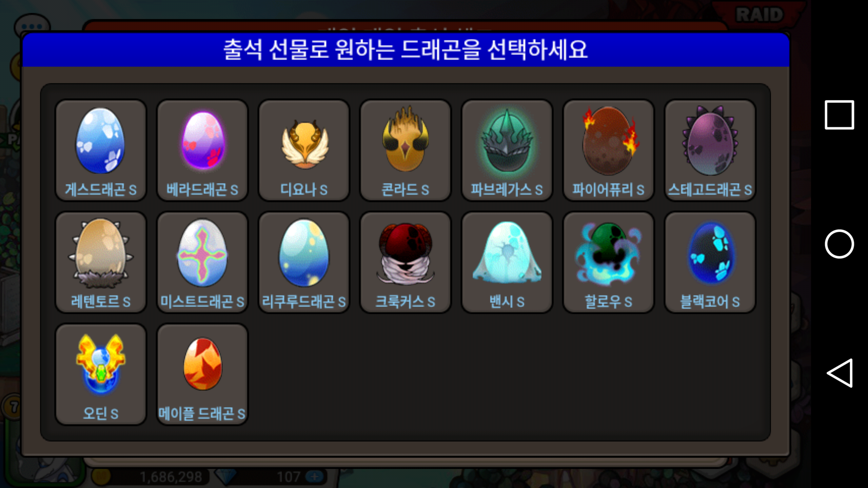The width and height of the screenshot is (868, 488).
Task: Select the 할로우 S blue-flame egg
Action: (x=609, y=262)
